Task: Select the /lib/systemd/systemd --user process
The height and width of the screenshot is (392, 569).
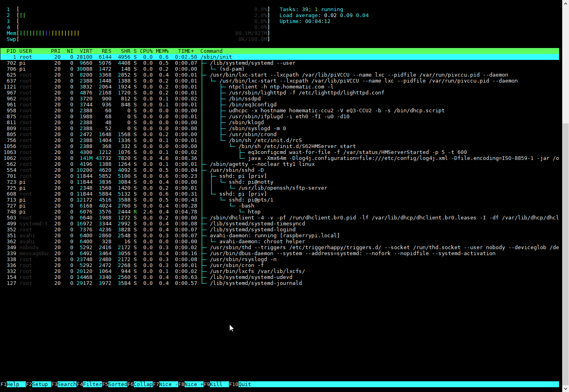Action: coord(280,63)
